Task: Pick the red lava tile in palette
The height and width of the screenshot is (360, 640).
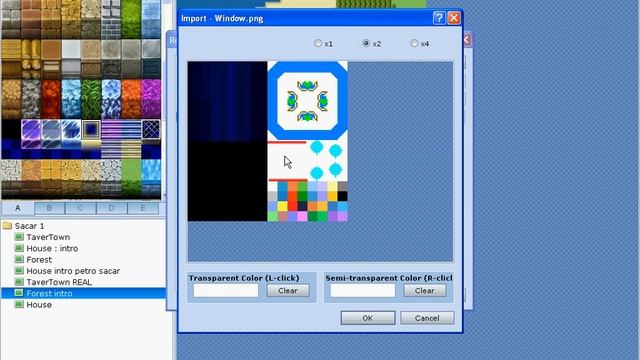Action: [51, 99]
